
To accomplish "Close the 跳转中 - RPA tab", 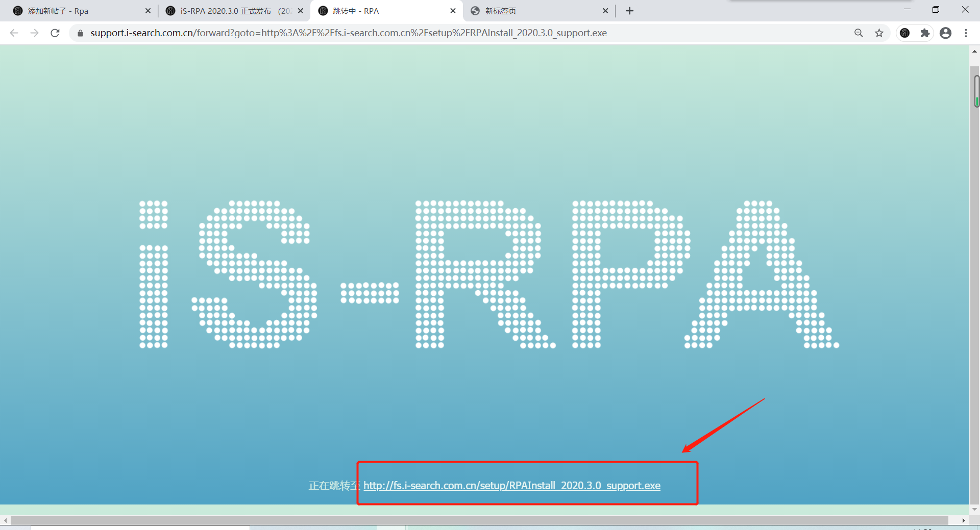I will [453, 11].
